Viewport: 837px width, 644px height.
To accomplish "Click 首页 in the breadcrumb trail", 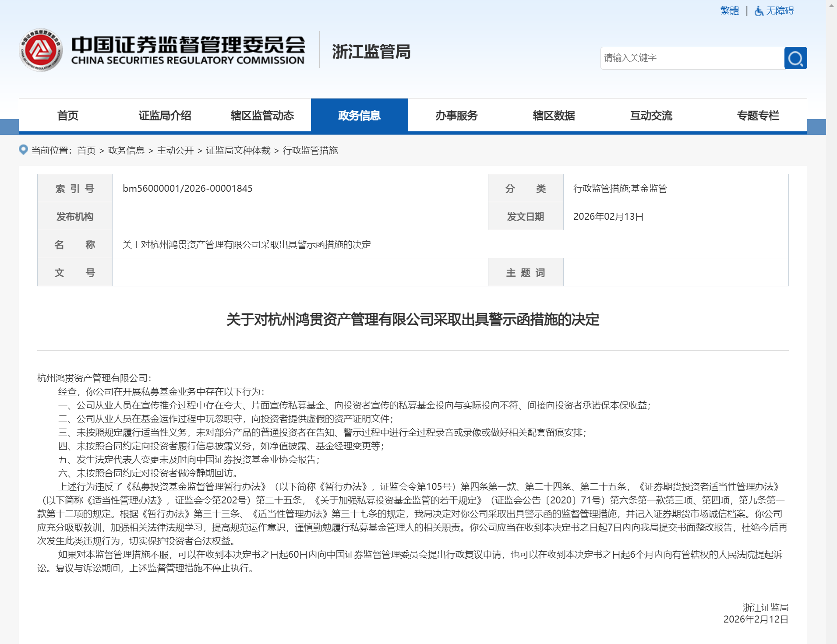I will tap(86, 151).
